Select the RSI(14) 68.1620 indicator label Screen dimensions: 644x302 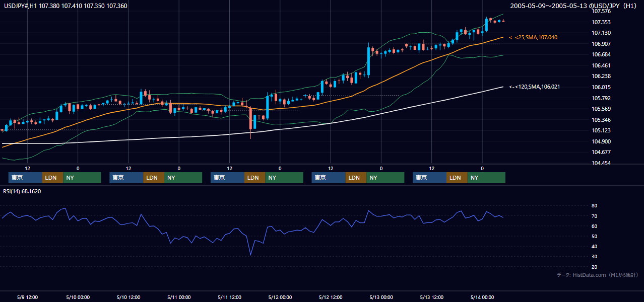tap(22, 191)
